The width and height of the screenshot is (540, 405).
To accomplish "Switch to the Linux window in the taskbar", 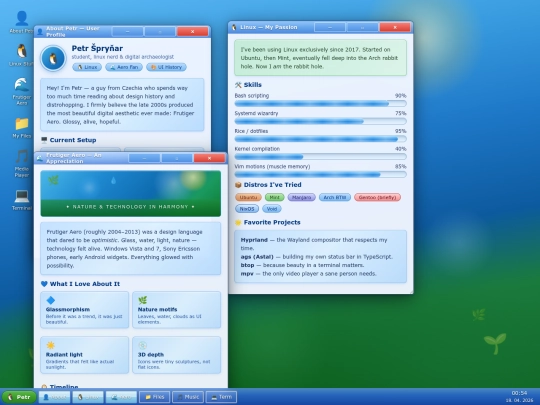I will click(88, 397).
